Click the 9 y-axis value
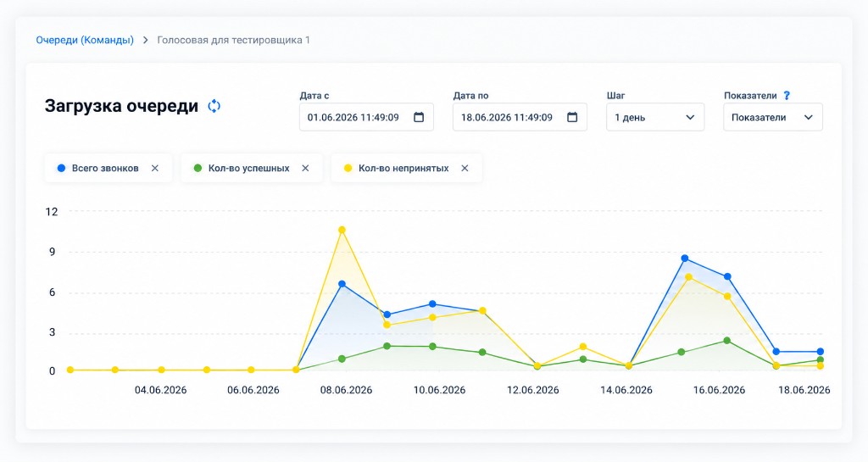 click(x=53, y=253)
